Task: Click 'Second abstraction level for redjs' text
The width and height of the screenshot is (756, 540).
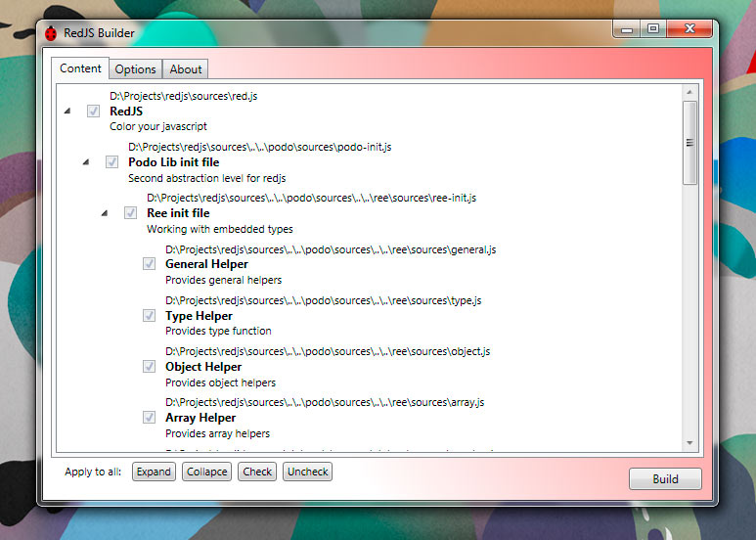Action: pos(206,178)
